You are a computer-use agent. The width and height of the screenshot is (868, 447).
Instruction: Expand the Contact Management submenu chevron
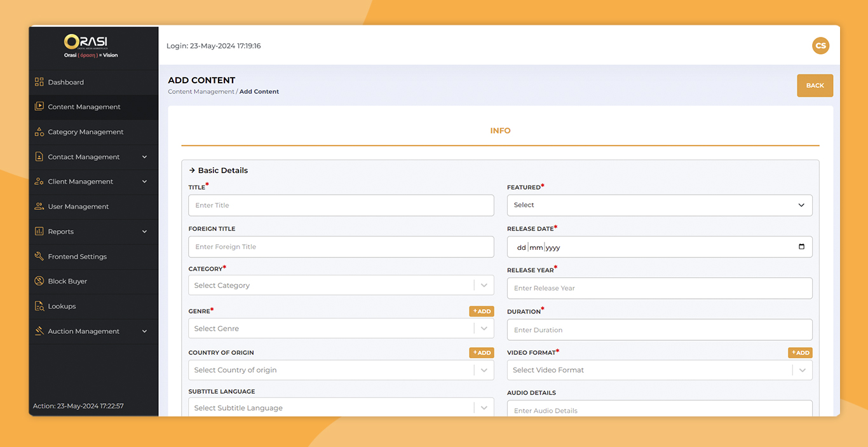point(144,157)
